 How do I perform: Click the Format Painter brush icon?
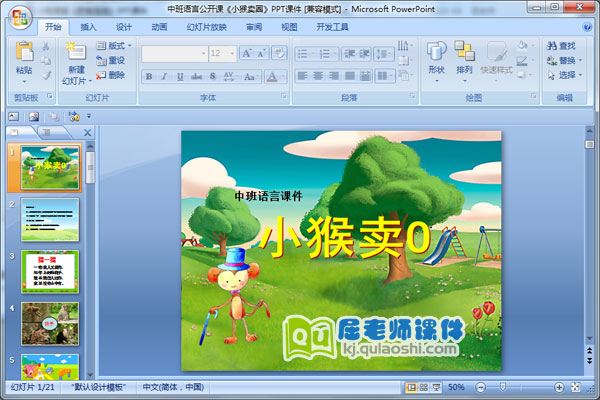tap(46, 75)
